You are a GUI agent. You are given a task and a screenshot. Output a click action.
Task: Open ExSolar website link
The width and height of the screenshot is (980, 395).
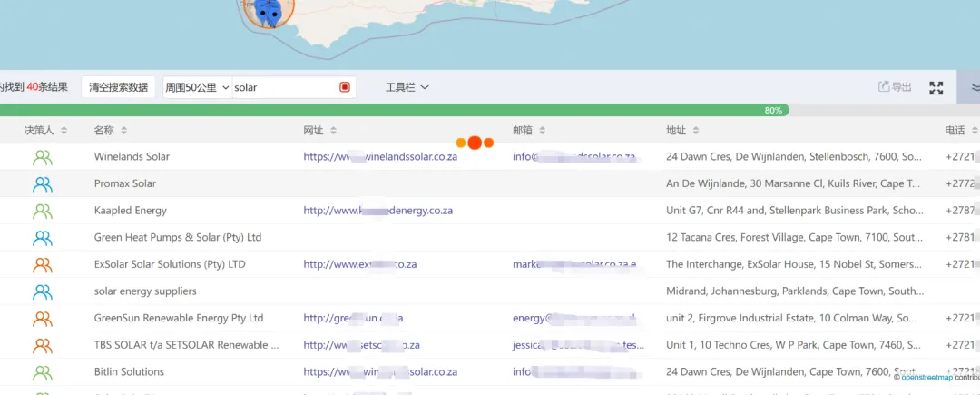coord(360,264)
